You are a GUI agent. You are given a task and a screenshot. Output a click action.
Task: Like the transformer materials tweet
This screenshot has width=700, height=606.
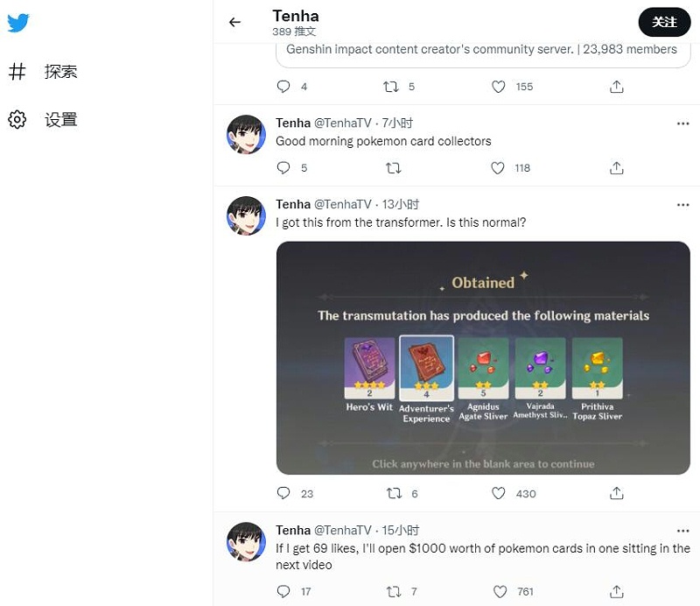click(x=498, y=493)
